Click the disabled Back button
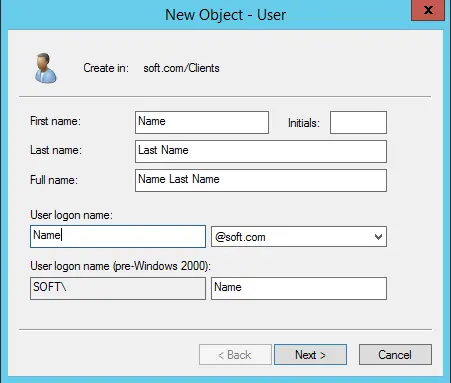This screenshot has width=451, height=383. tap(235, 355)
